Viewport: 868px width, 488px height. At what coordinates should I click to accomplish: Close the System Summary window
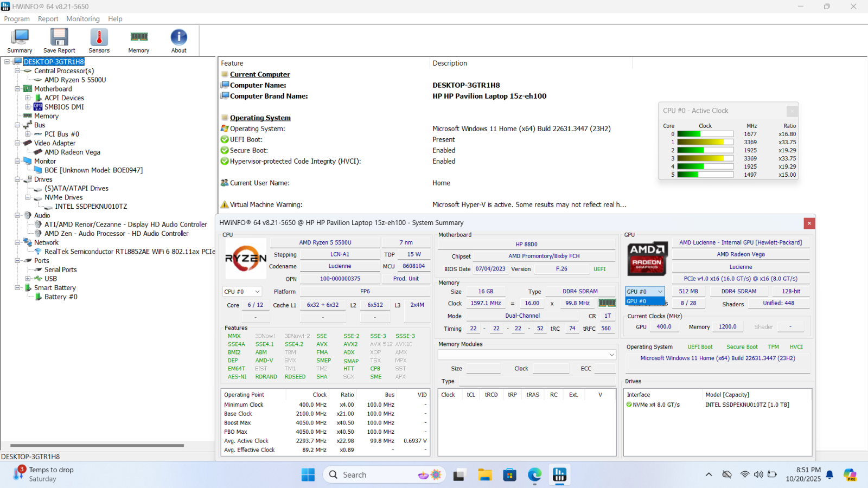pyautogui.click(x=809, y=223)
